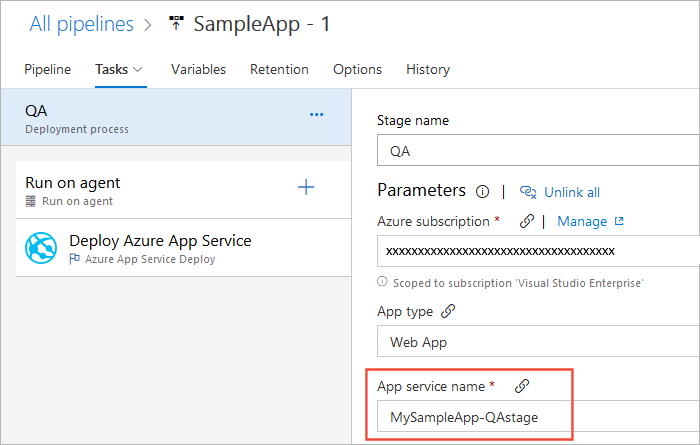
Task: Click the scoped subscription info icon
Action: 382,282
